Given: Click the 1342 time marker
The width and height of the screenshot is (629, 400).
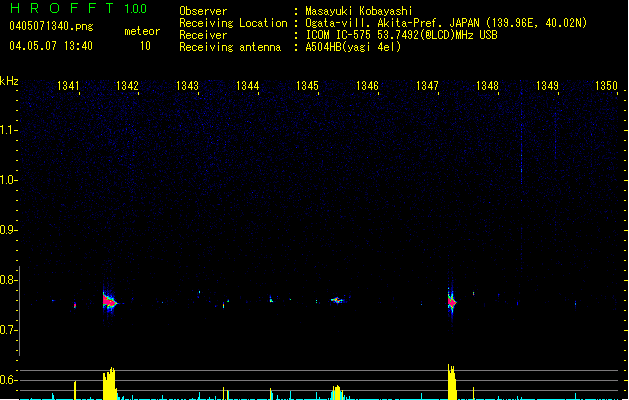Looking at the screenshot, I should (127, 86).
